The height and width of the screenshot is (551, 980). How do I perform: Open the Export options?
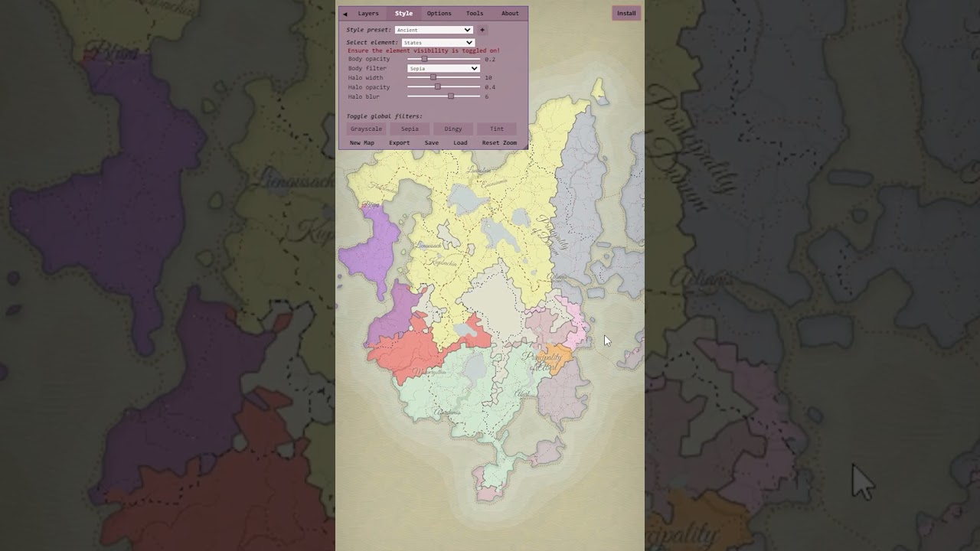coord(399,143)
